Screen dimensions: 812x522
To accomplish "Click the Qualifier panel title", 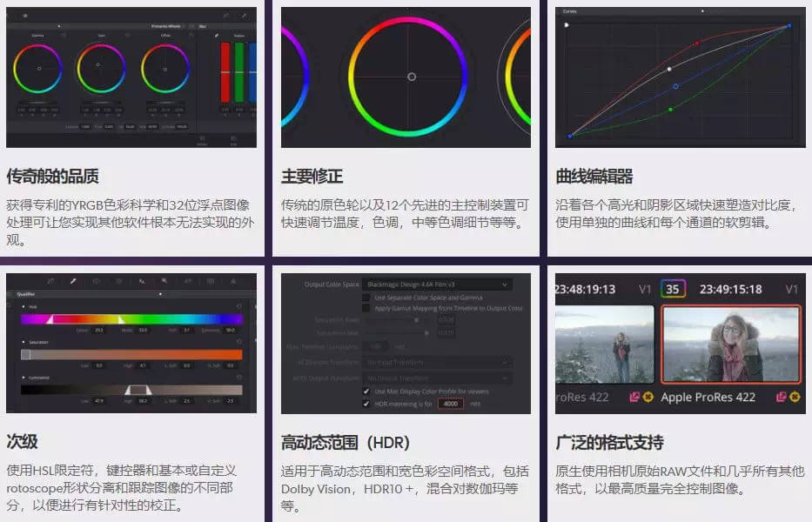I will (x=26, y=294).
